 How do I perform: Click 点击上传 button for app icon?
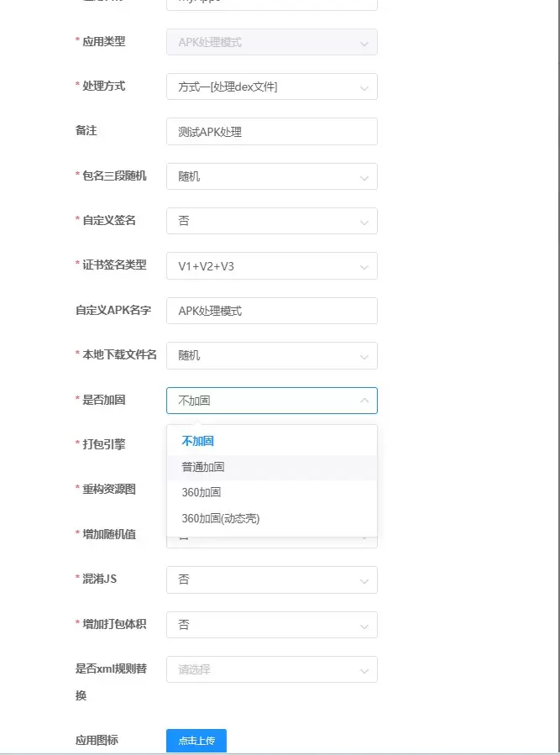(196, 741)
